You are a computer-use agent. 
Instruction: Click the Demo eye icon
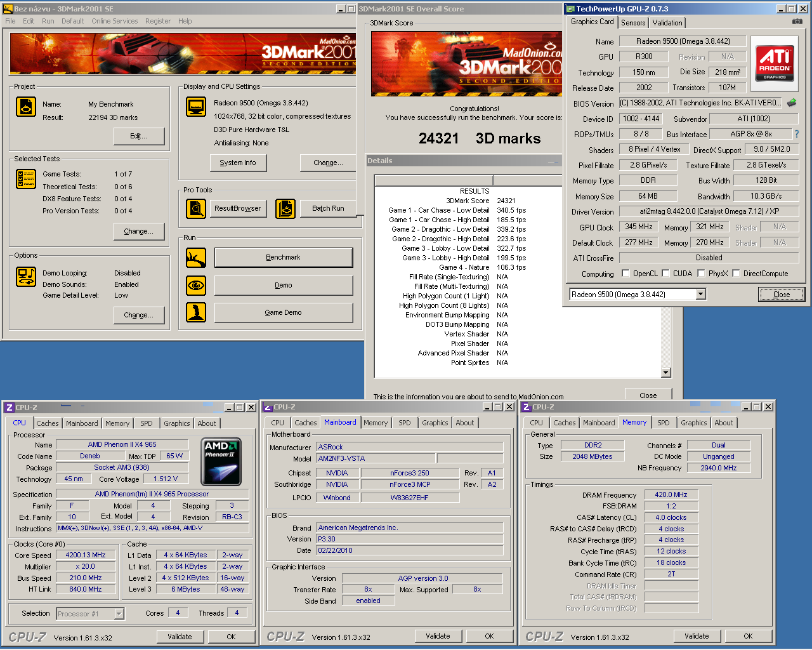(196, 286)
